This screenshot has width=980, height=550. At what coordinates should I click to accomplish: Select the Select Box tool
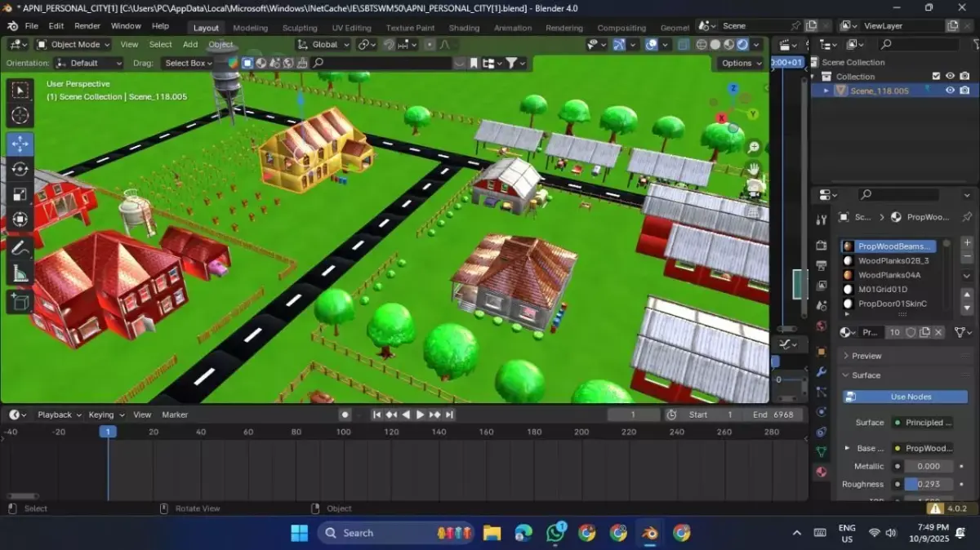(20, 91)
